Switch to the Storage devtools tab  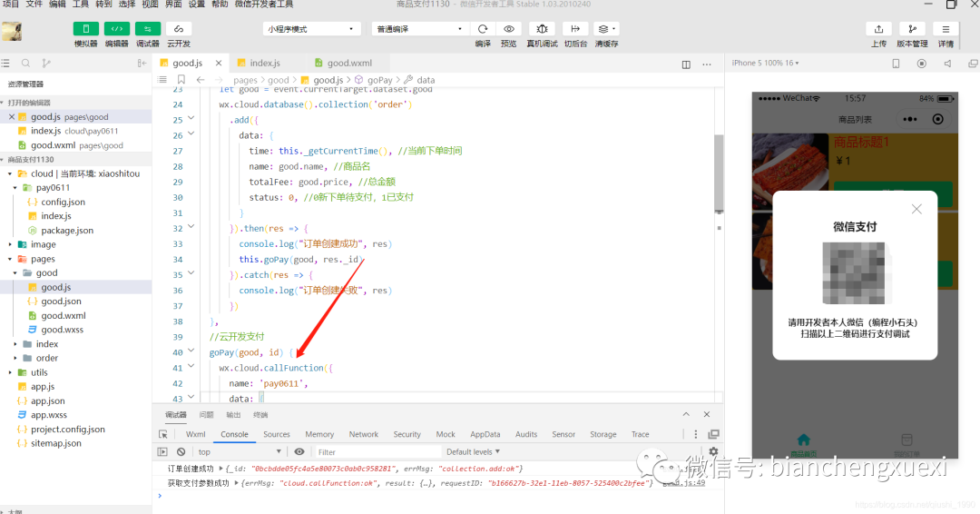click(x=603, y=434)
